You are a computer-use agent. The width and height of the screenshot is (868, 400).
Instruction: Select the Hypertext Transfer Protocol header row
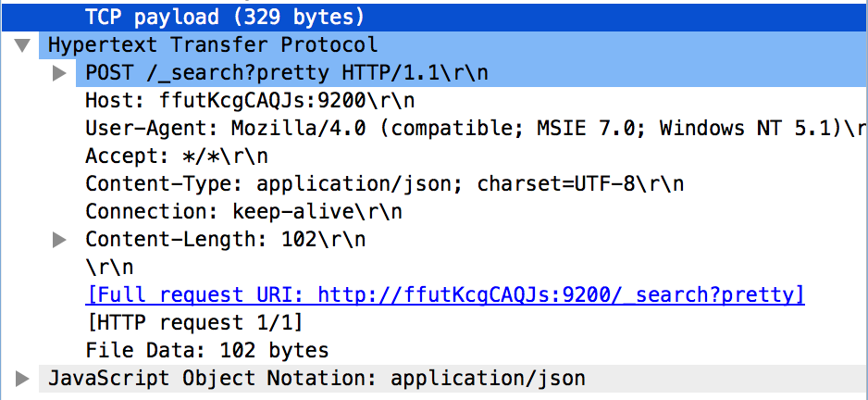coord(213,45)
